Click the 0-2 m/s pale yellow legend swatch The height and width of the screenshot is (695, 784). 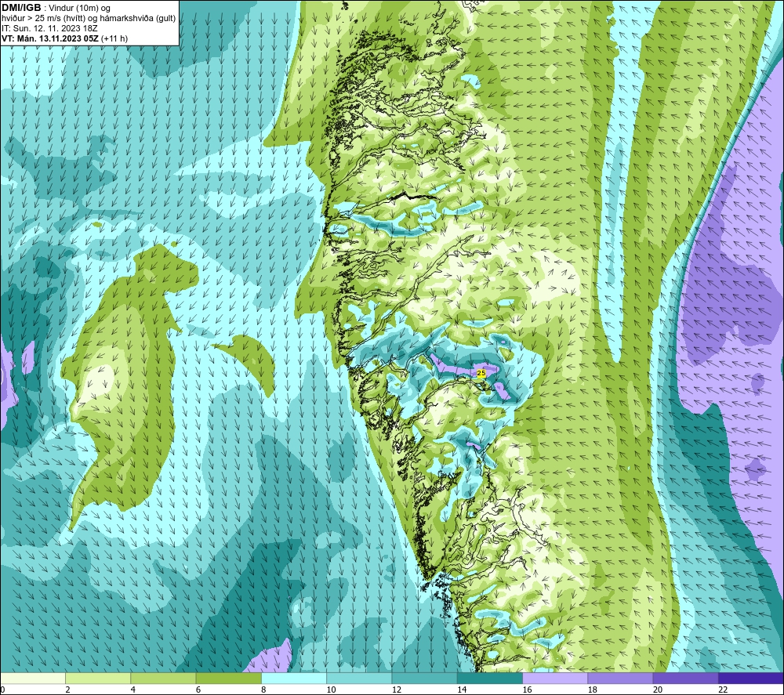pyautogui.click(x=32, y=678)
